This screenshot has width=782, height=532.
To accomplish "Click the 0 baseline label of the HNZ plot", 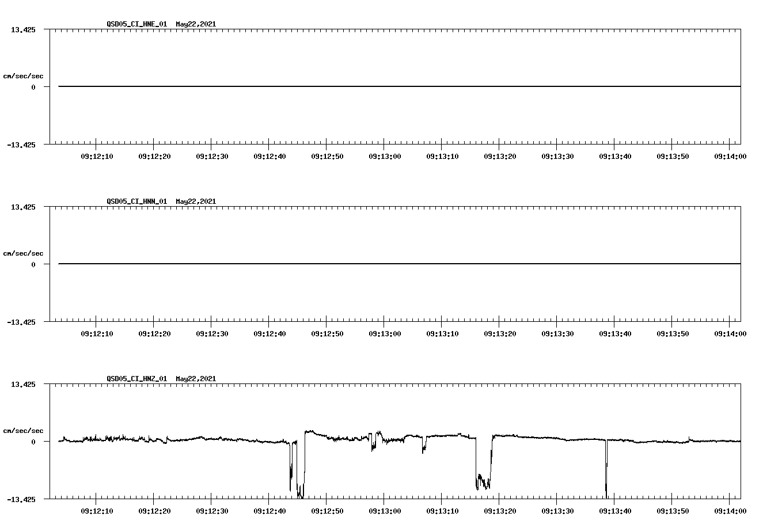I will [x=33, y=442].
